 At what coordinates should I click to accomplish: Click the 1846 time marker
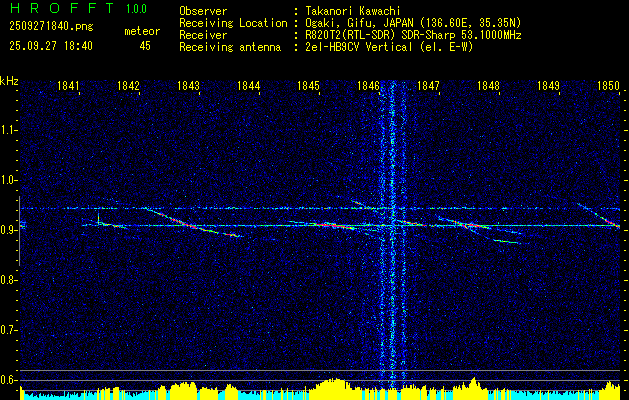368,86
